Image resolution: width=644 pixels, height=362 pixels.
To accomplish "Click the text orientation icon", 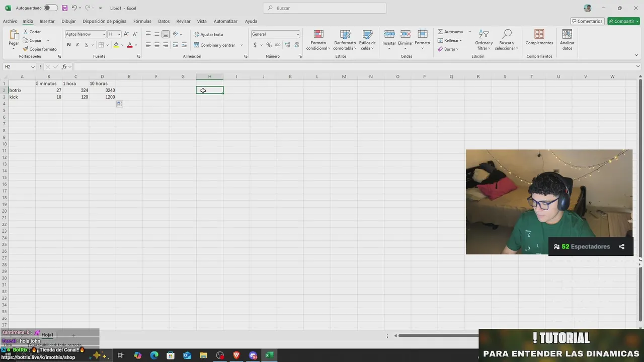I will pyautogui.click(x=176, y=34).
